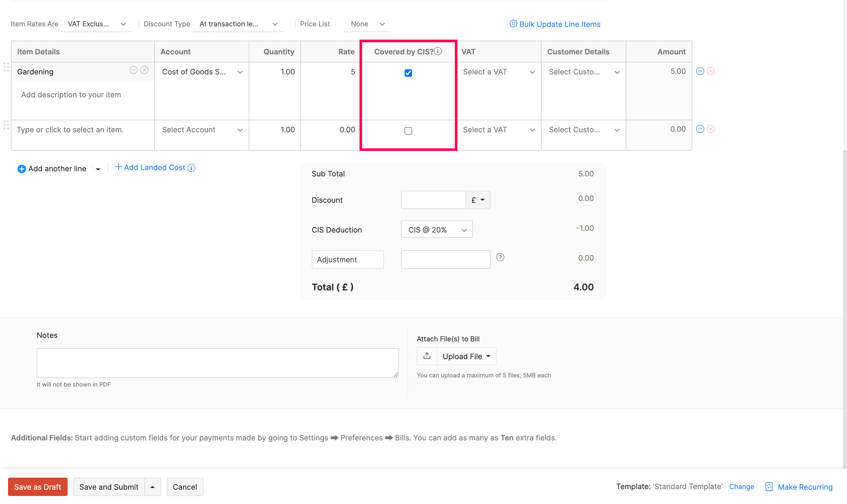Screen dimensions: 847x504
Task: Click the upload arrow icon next to Upload File
Action: (x=426, y=356)
